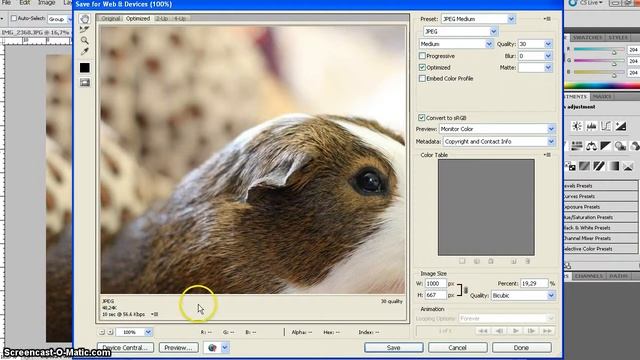The height and width of the screenshot is (360, 640).
Task: Add an Exposure adjustment in Adjustments panel
Action: coord(621,126)
